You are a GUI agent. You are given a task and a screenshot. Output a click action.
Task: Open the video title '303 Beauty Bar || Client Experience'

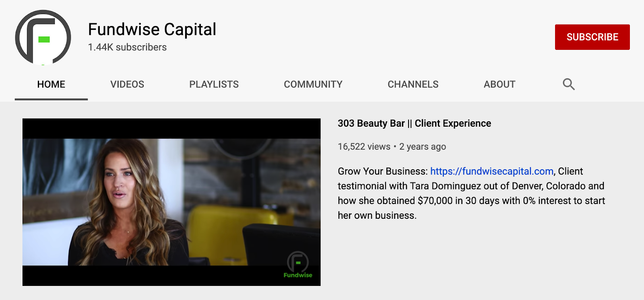tap(414, 123)
